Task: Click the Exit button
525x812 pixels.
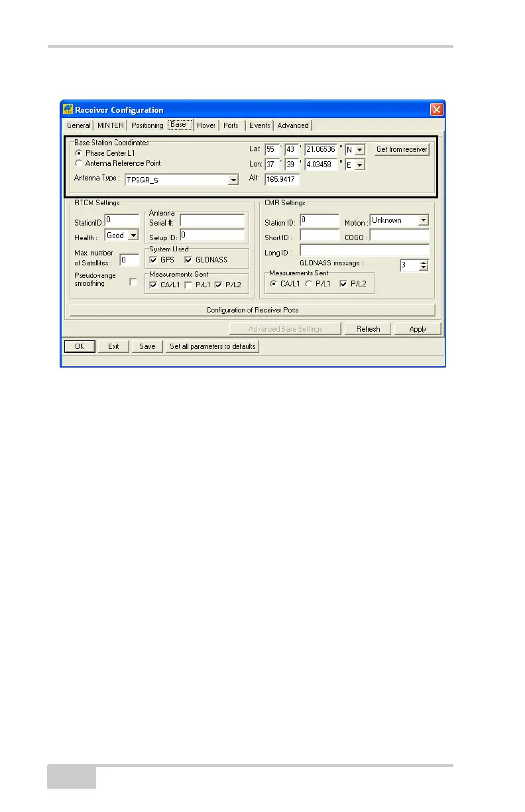Action: pos(113,346)
